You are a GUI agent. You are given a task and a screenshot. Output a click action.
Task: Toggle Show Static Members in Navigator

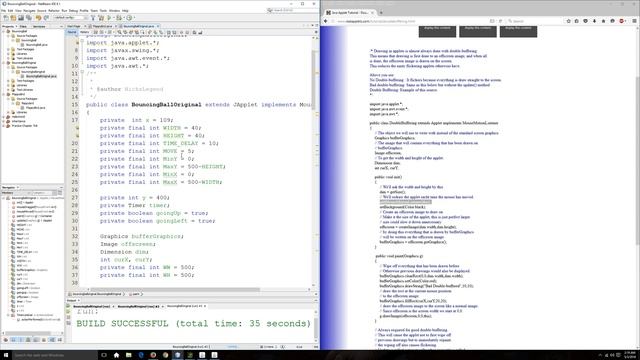[20, 340]
